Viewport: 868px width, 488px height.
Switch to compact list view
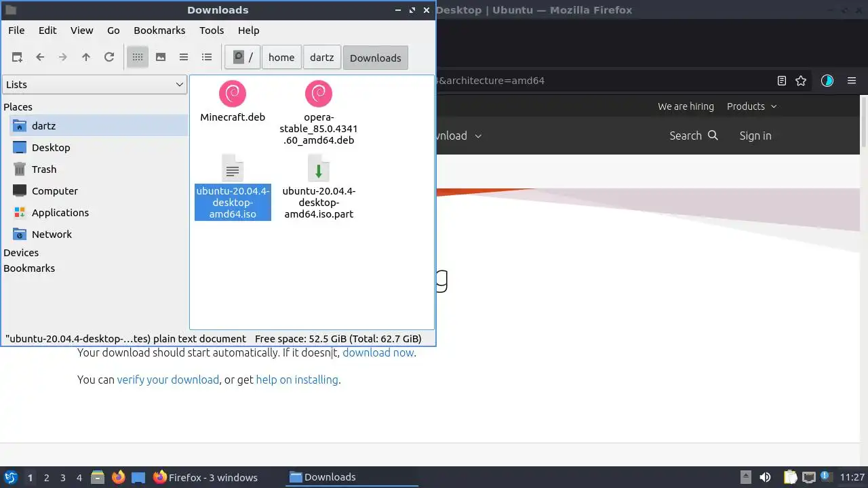click(184, 58)
